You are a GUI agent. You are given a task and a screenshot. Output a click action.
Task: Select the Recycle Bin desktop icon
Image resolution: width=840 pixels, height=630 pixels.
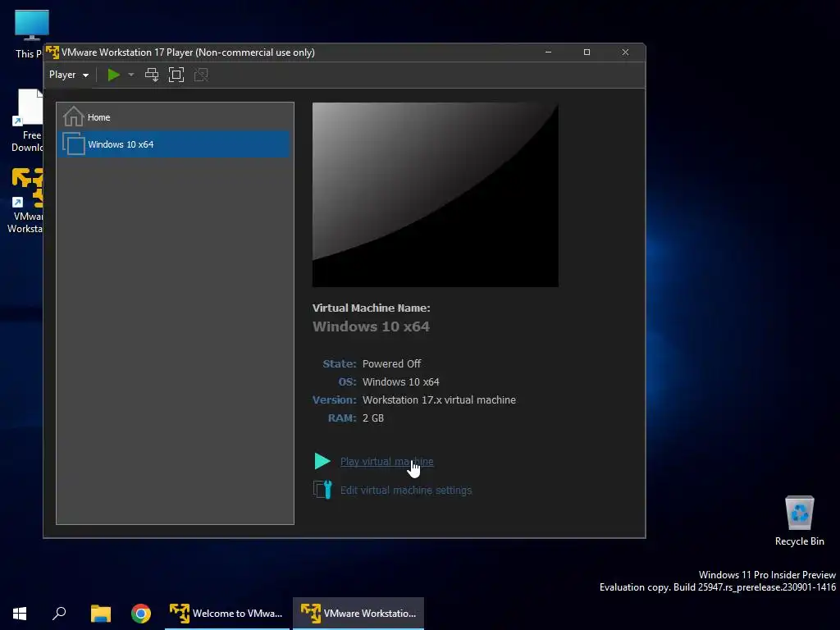[x=799, y=521]
